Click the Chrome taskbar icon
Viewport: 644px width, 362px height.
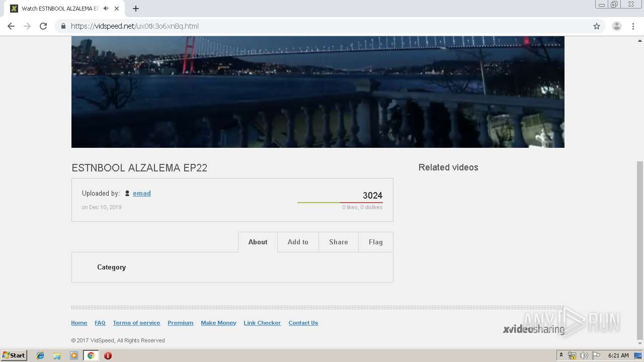[91, 355]
